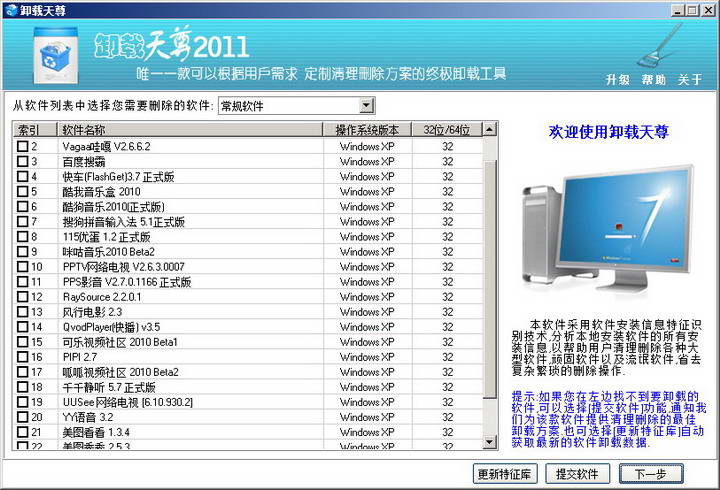This screenshot has width=720, height=490.
Task: Click the broom icon in header
Action: 660,46
